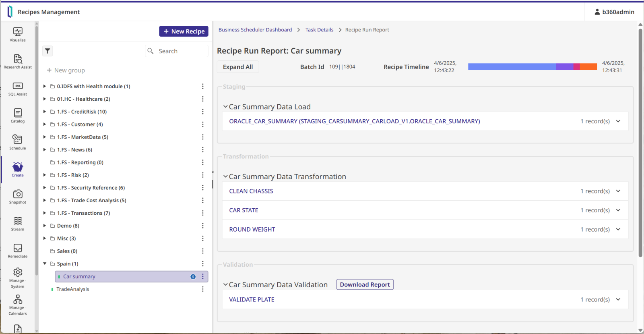This screenshot has height=334, width=644.
Task: Open the Stream sidebar icon
Action: 18,224
